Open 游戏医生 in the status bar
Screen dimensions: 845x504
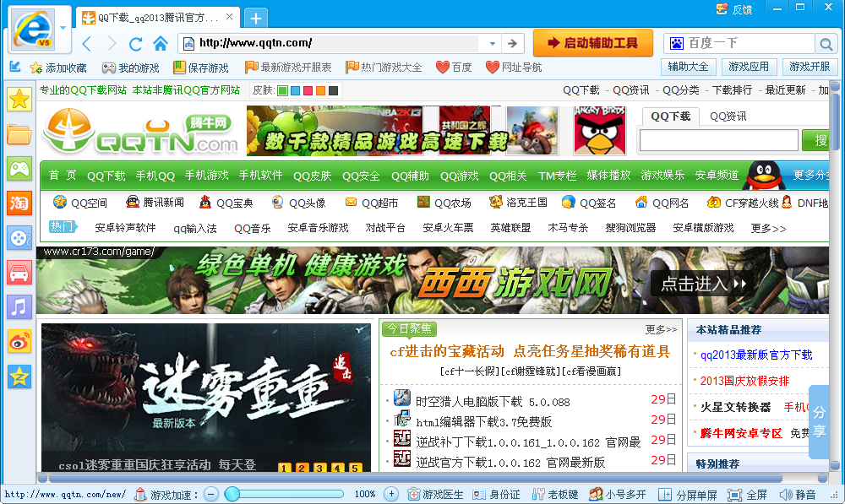[x=435, y=495]
